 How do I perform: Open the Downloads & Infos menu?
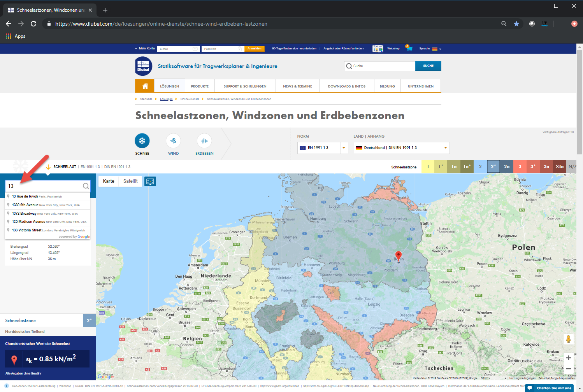coord(346,86)
